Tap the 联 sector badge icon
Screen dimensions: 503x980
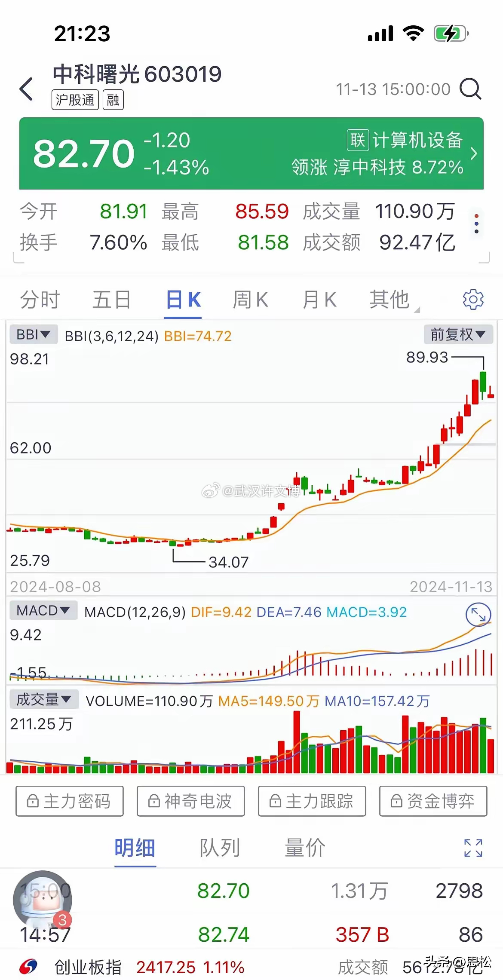[358, 140]
